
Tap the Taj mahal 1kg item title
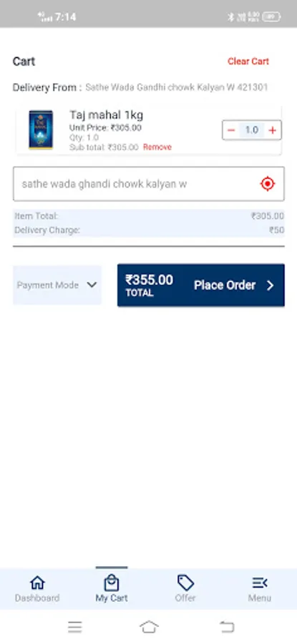pos(107,114)
